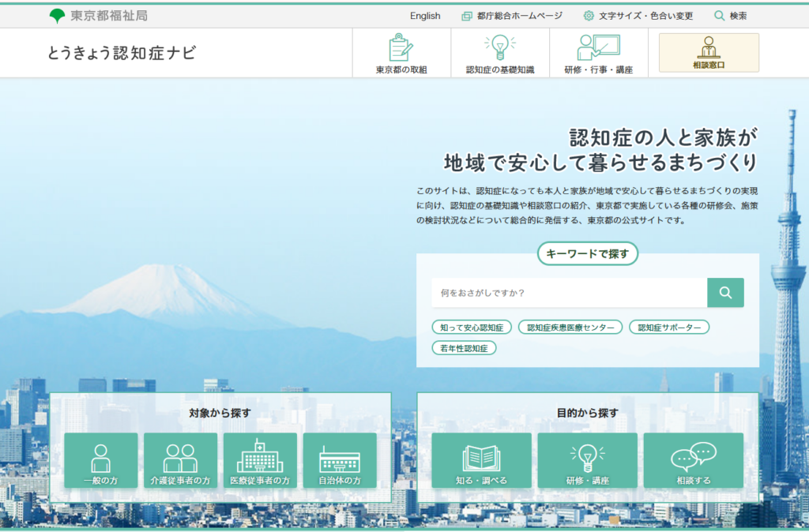Viewport: 809px width, 532px height.
Task: Open 相談する speech bubbles tile
Action: click(693, 460)
